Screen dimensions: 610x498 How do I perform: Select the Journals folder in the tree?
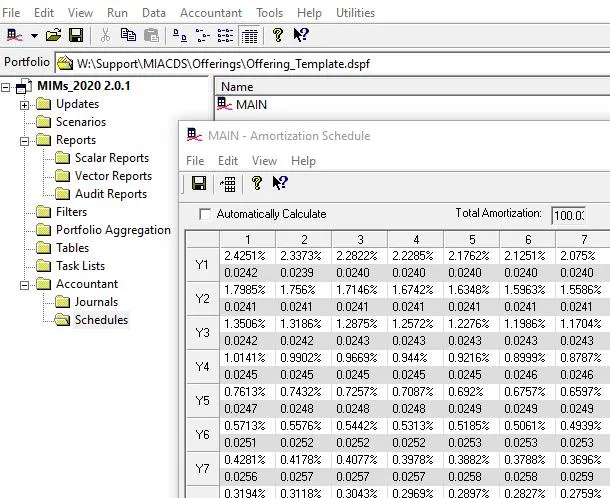tap(96, 302)
